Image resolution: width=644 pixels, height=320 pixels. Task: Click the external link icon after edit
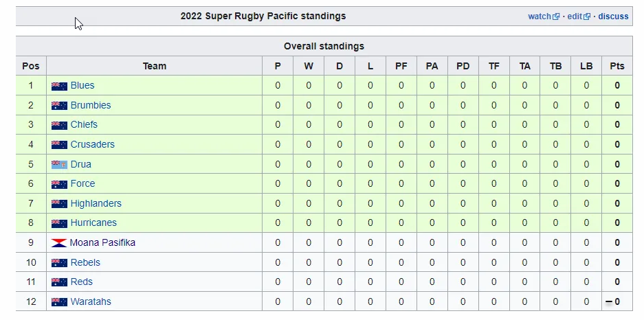point(587,16)
